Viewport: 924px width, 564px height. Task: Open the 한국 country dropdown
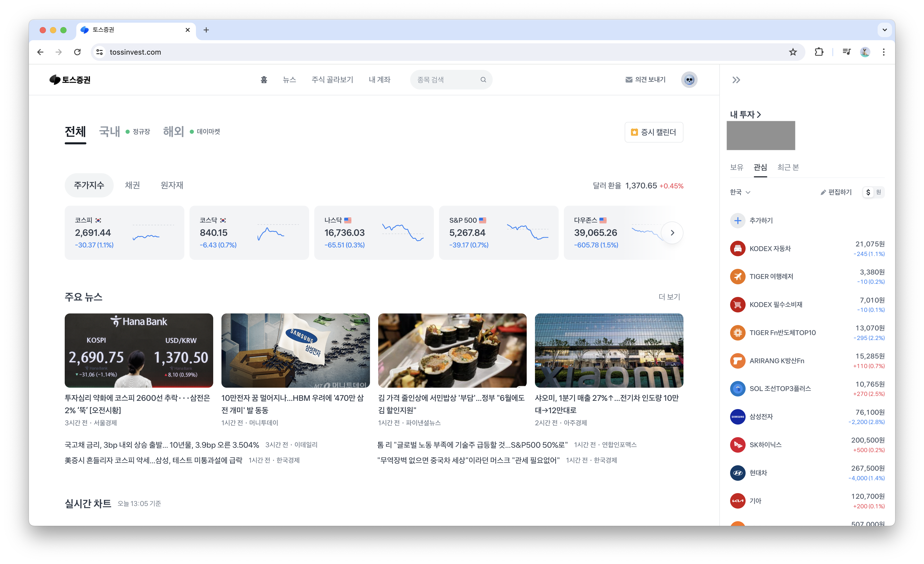tap(739, 192)
